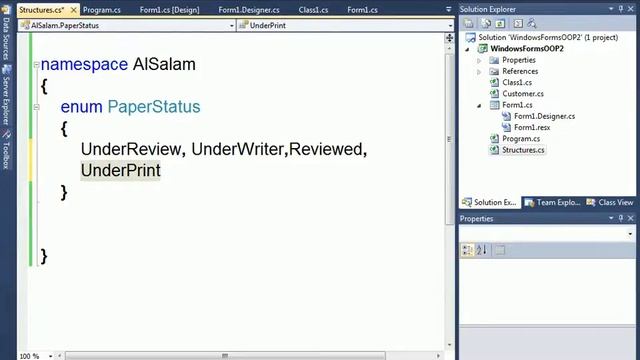This screenshot has height=360, width=640.
Task: Select Form1.cs in Solution Explorer tree
Action: 517,105
